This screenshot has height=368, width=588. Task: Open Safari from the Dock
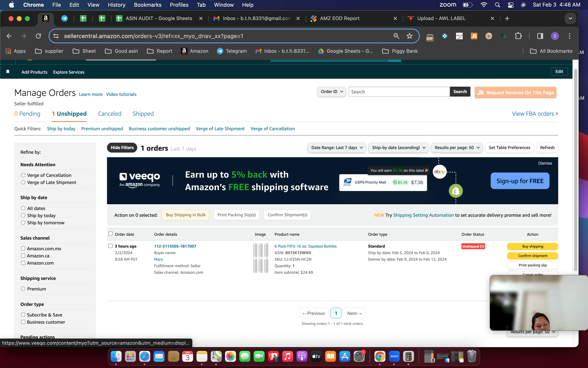coord(145,357)
